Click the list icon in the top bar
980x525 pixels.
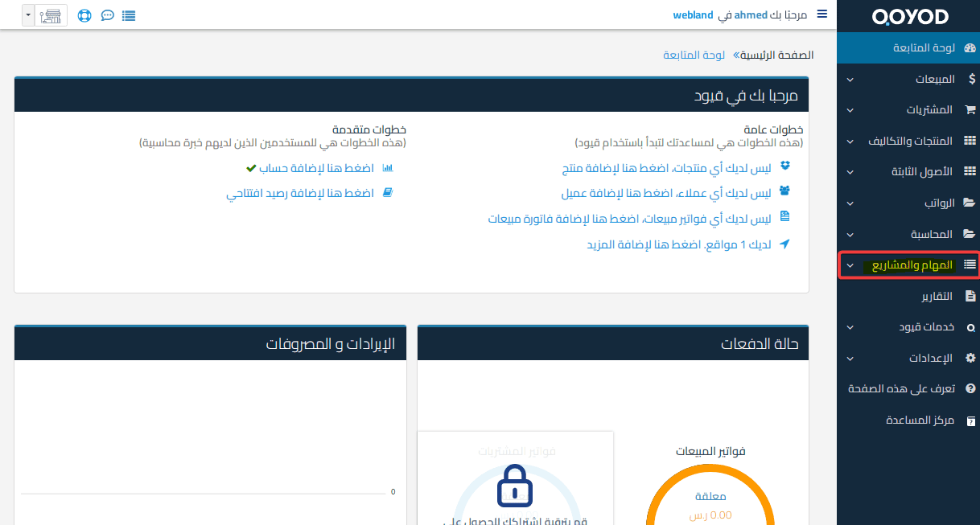129,15
